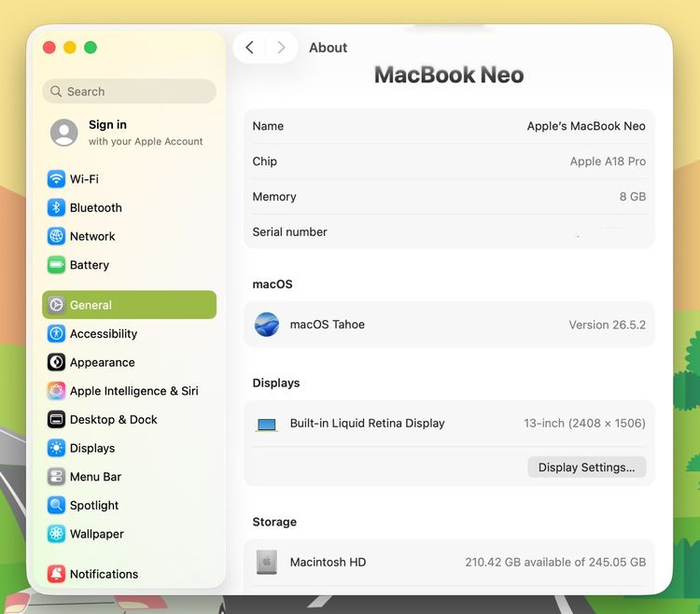700x614 pixels.
Task: Click the memory value 8 GB
Action: [633, 196]
